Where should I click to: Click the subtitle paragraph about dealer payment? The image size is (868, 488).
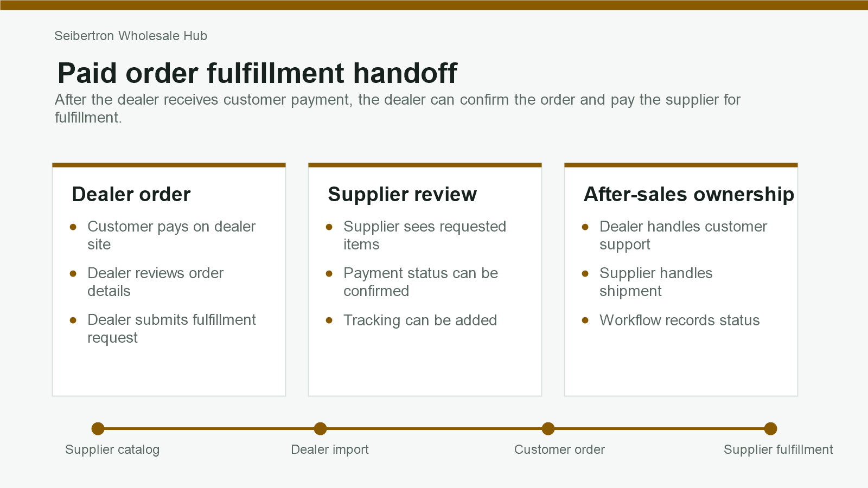398,108
